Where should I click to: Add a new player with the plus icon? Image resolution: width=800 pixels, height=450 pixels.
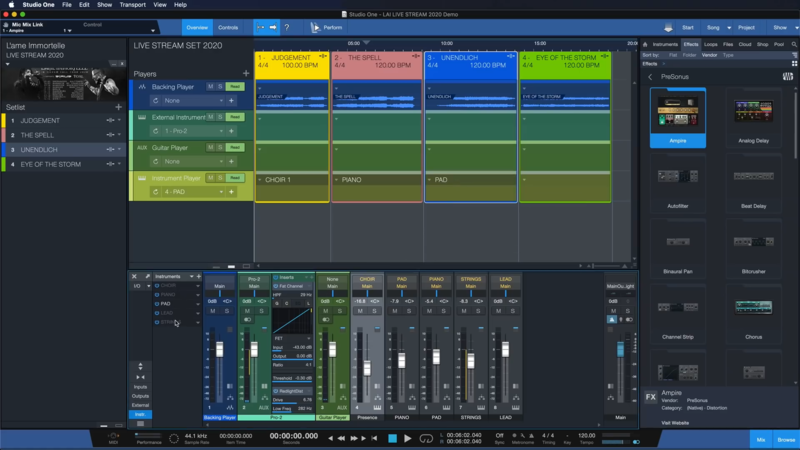click(x=246, y=73)
